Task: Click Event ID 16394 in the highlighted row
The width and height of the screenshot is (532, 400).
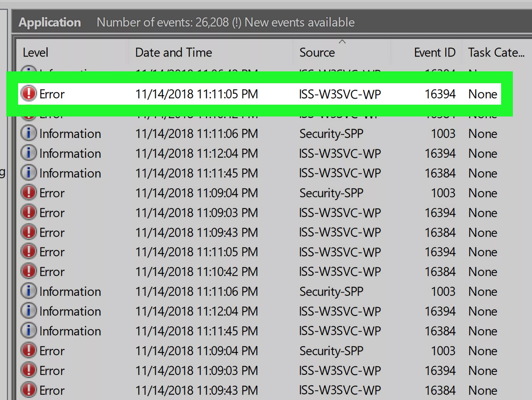Action: point(440,94)
